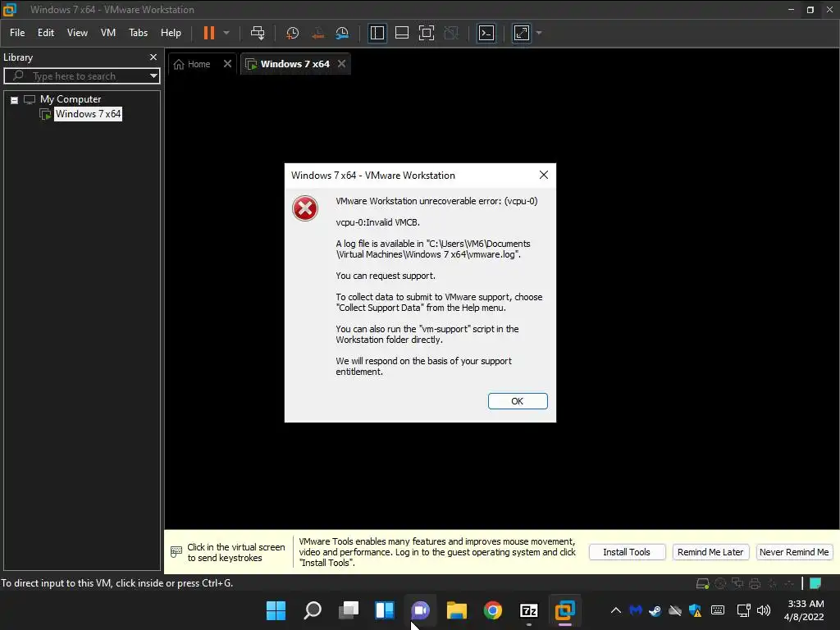Toggle the library sidebar view icon

tap(377, 33)
